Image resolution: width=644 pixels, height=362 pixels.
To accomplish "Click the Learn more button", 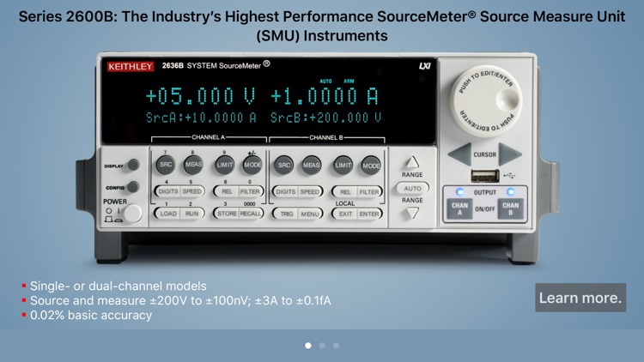I will 580,298.
